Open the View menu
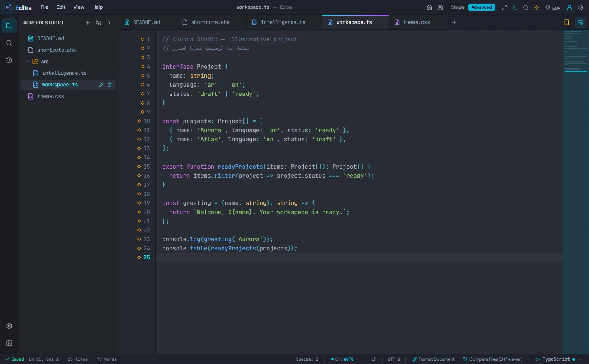The width and height of the screenshot is (589, 364). pyautogui.click(x=79, y=7)
